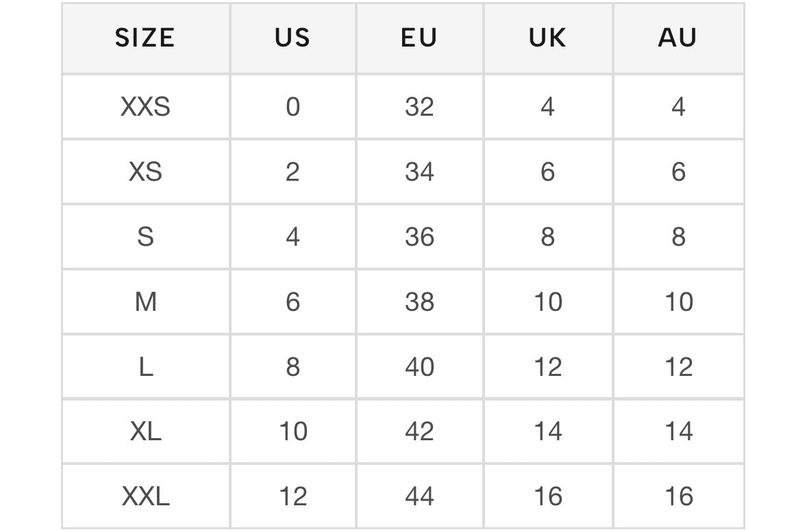Image resolution: width=807 pixels, height=532 pixels.
Task: Select EU size 38 cell
Action: (419, 302)
